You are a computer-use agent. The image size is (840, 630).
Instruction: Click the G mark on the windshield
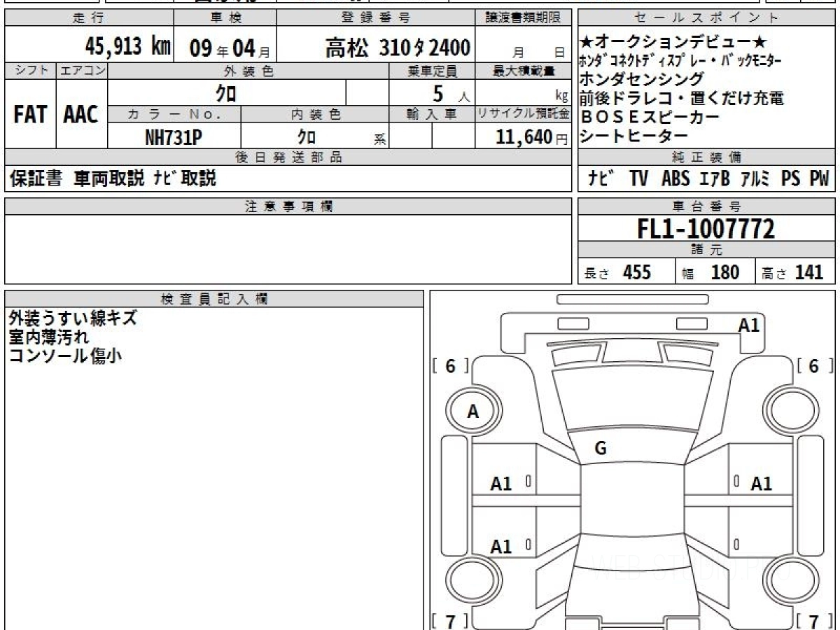600,449
